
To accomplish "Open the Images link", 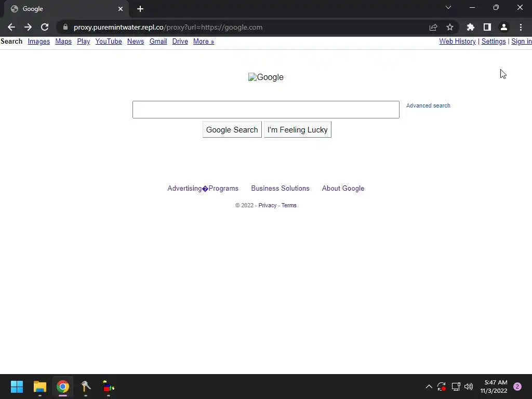I will click(x=38, y=42).
